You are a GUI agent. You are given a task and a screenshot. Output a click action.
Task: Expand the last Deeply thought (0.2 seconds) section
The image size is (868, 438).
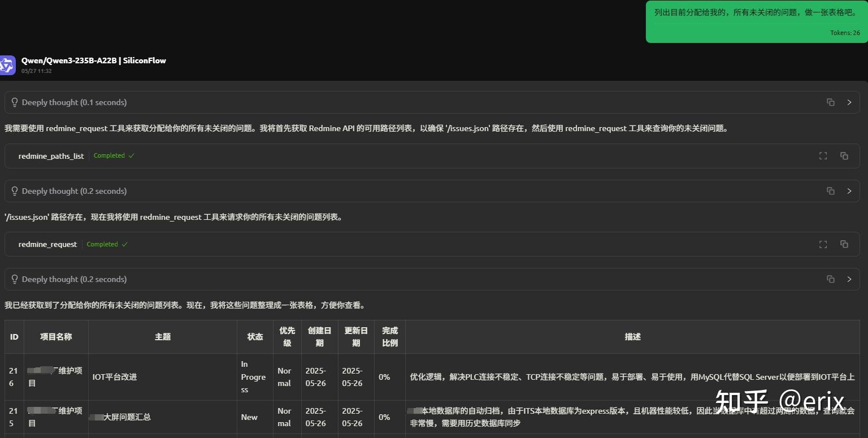pyautogui.click(x=849, y=279)
